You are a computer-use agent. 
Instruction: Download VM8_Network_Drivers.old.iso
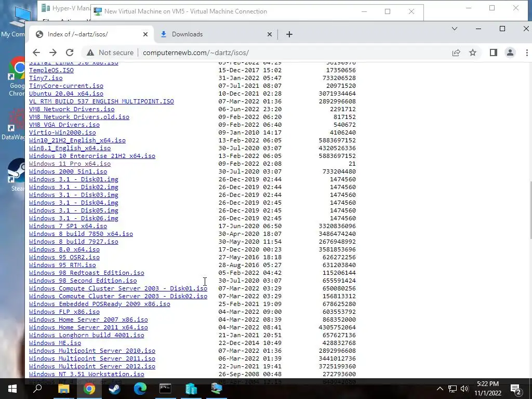point(79,117)
